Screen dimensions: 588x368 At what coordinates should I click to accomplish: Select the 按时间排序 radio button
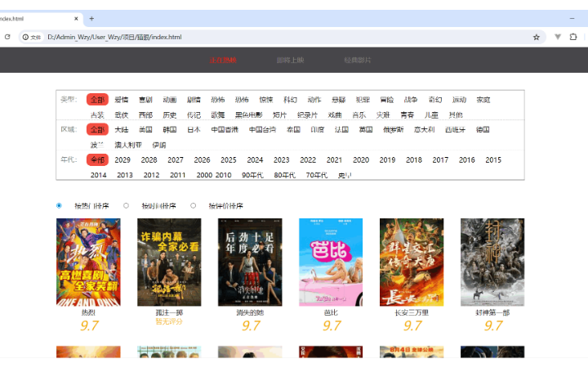tap(126, 205)
